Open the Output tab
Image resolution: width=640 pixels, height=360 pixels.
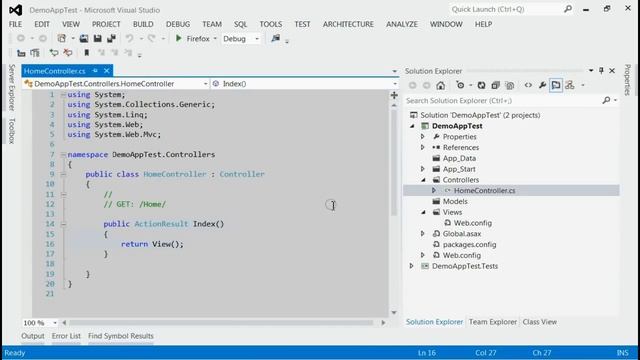click(33, 336)
